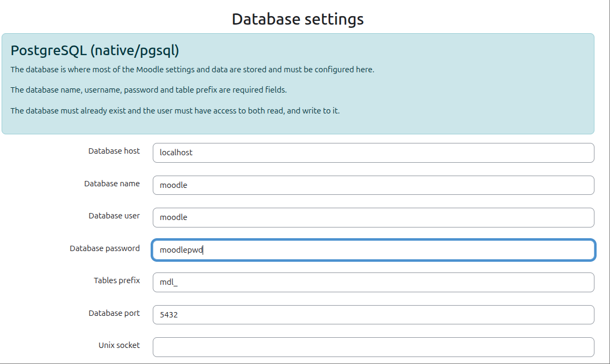Screen dimensions: 610x364
Task: Click the Database password input field
Action: (x=373, y=250)
